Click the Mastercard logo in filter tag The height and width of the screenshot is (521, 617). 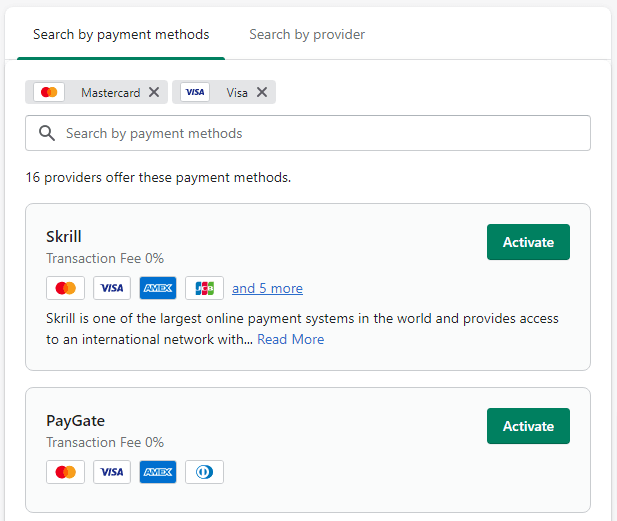tap(49, 92)
